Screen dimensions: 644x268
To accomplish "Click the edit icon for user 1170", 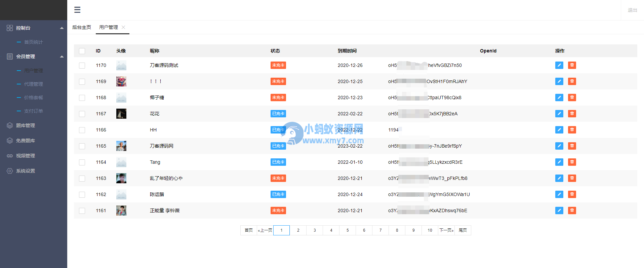I will point(559,65).
